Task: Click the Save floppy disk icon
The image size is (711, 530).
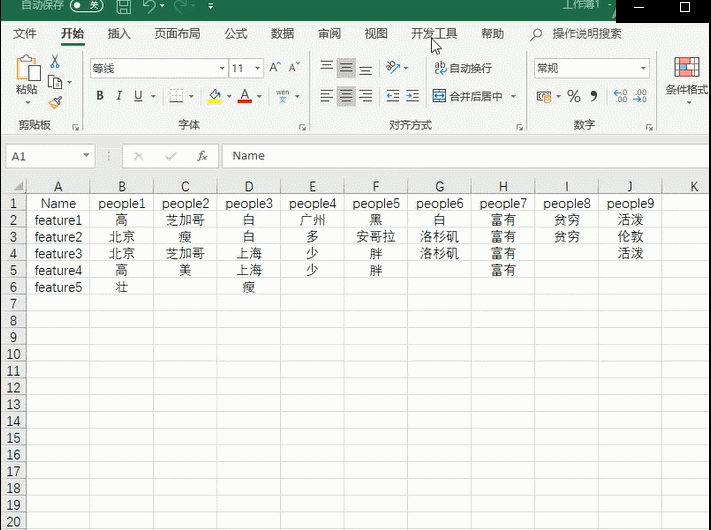Action: coord(123,6)
